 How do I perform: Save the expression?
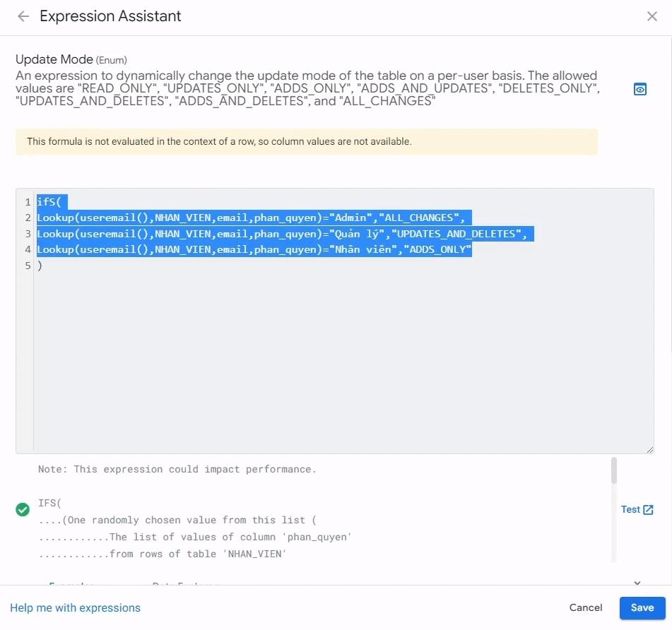click(642, 607)
